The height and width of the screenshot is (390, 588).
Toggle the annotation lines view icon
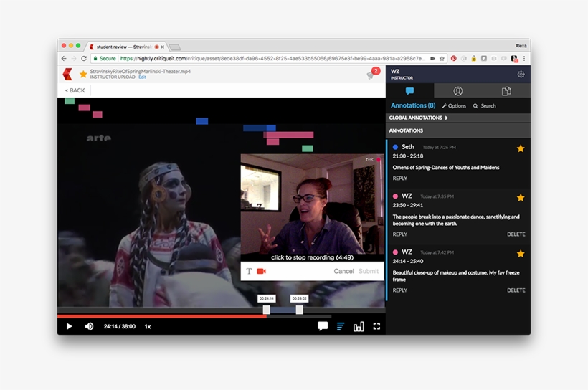click(x=341, y=327)
